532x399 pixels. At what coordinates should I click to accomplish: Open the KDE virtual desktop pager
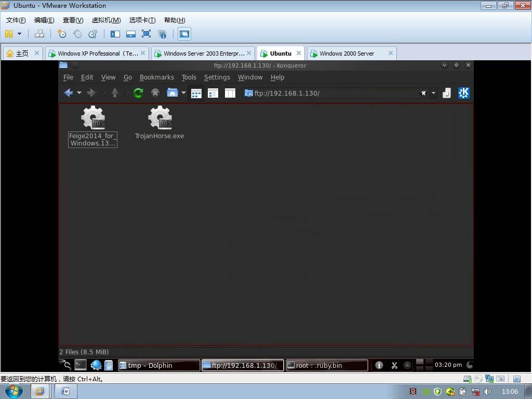coord(424,365)
